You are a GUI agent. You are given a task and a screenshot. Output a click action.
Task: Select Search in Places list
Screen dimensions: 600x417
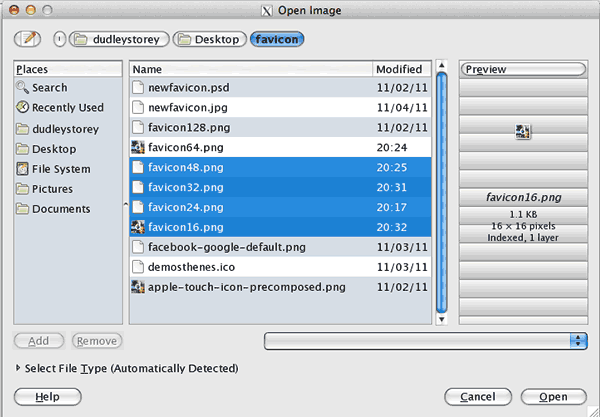[x=68, y=88]
